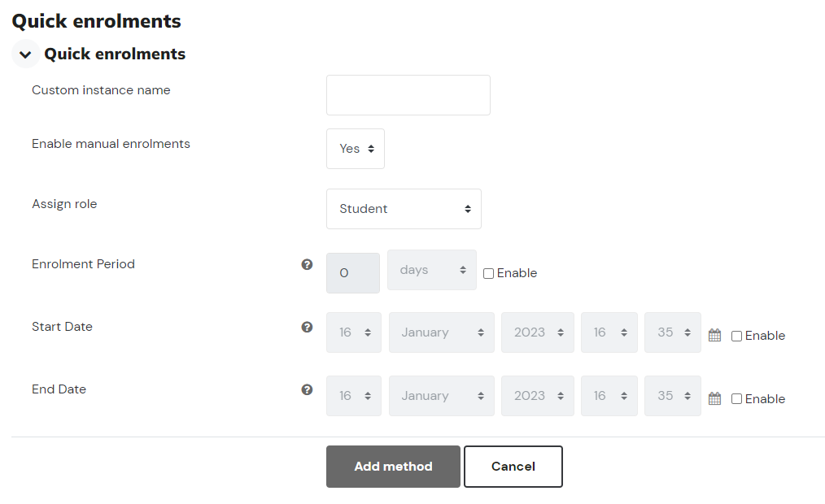Open Start Date calendar picker
The width and height of the screenshot is (825, 504).
pos(714,335)
